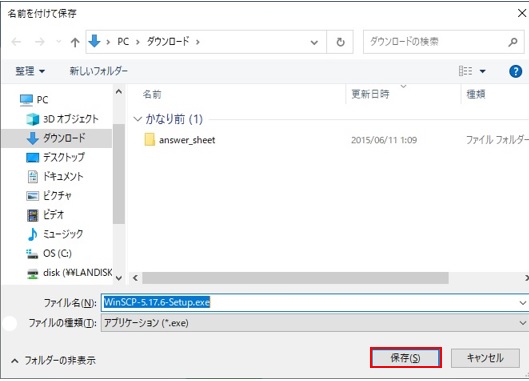The image size is (529, 381).
Task: Click the blue download arrow in address bar
Action: [94, 41]
